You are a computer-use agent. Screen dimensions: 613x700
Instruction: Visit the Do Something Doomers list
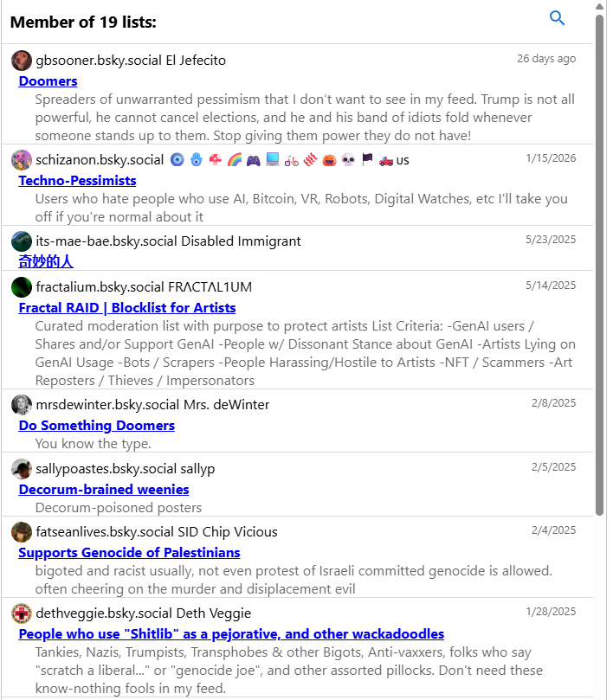pos(96,426)
